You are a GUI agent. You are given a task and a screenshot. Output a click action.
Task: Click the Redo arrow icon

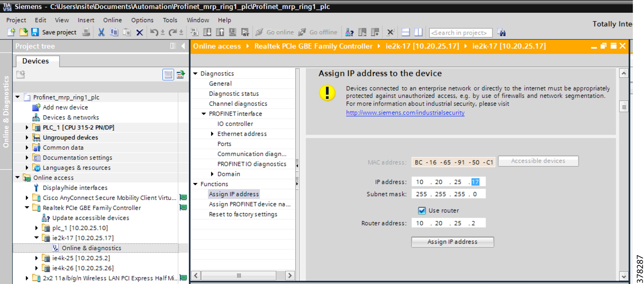[173, 32]
